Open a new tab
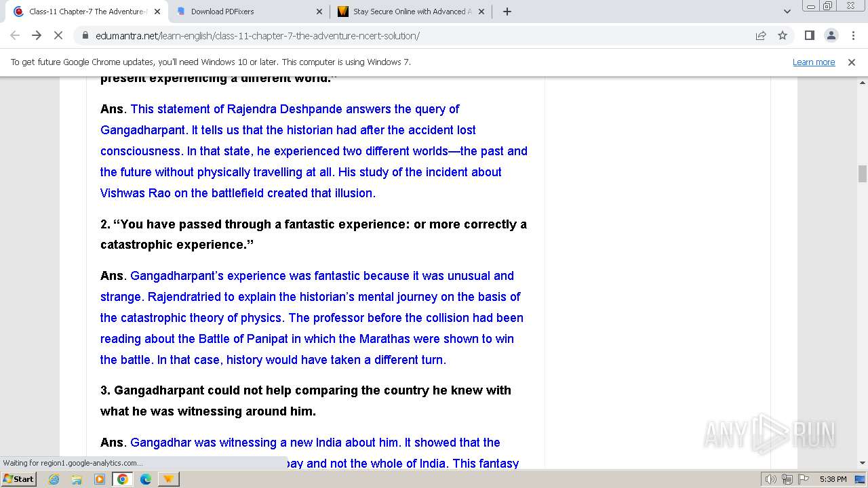 [x=507, y=12]
